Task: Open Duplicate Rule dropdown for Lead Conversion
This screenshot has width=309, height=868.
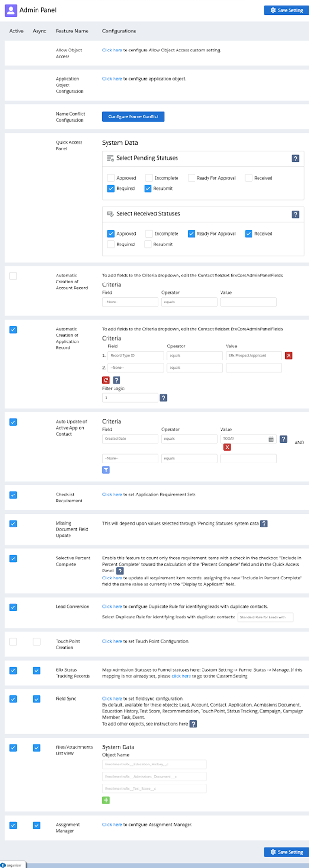Action: [265, 617]
